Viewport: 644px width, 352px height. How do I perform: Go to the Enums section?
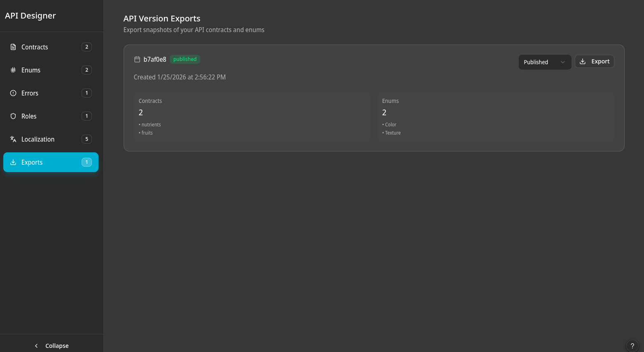[x=51, y=70]
